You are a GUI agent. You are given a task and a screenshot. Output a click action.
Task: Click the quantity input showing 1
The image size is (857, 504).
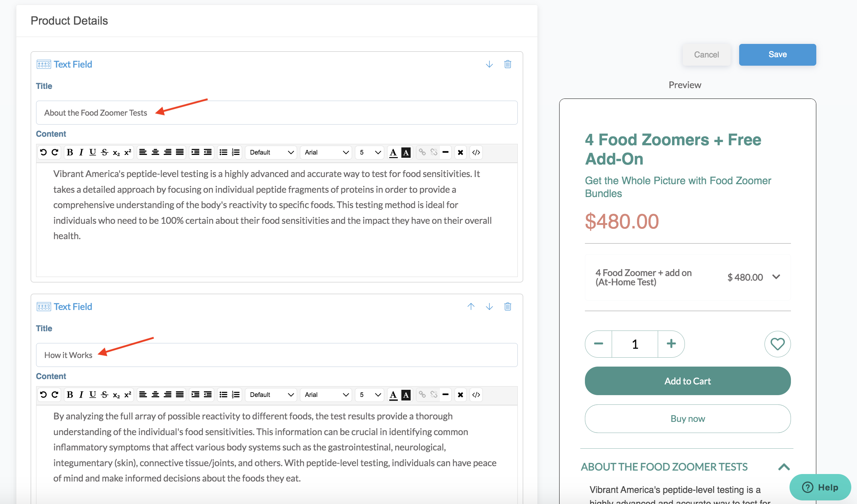coord(635,344)
